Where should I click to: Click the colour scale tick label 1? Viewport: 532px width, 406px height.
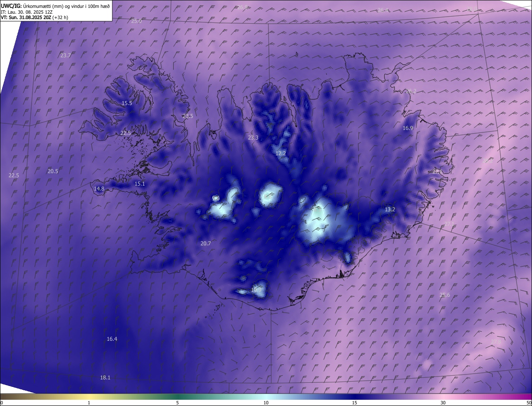(89, 403)
